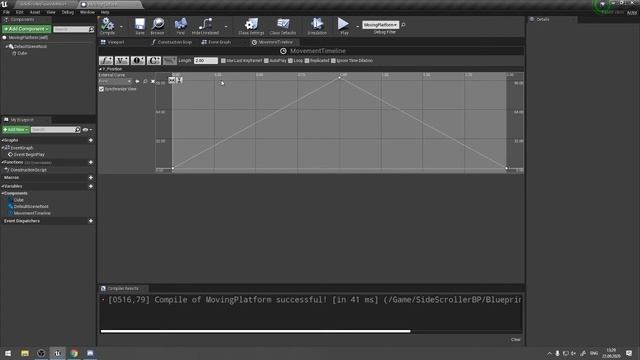
Task: Select Cube in the Components tree
Action: point(22,53)
